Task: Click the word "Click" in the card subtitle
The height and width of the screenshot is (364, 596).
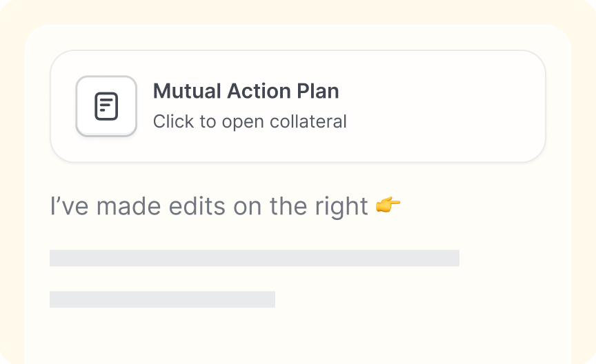Action: (173, 121)
